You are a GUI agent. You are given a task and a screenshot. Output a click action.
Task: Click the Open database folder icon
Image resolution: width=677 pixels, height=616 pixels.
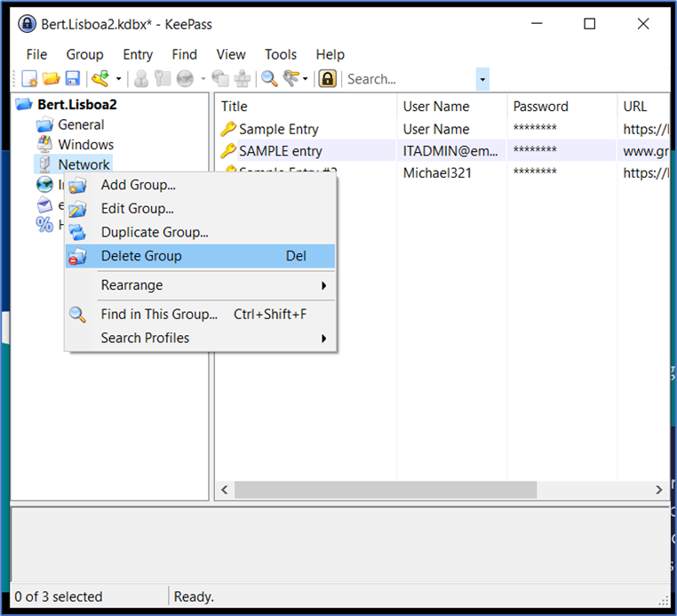pos(51,79)
